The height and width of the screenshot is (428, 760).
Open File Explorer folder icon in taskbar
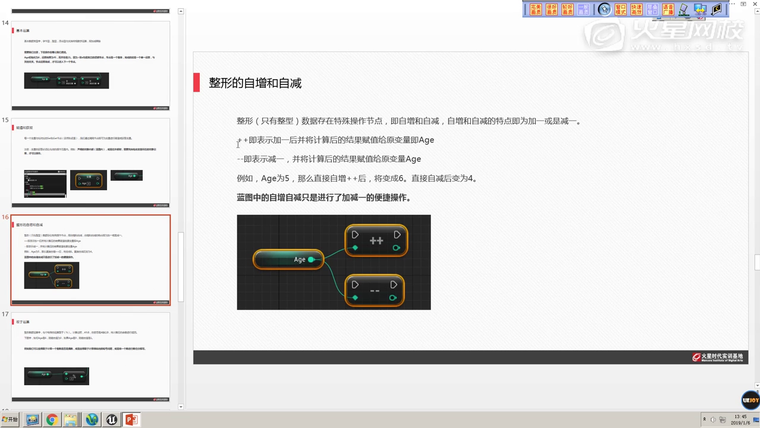tap(71, 419)
